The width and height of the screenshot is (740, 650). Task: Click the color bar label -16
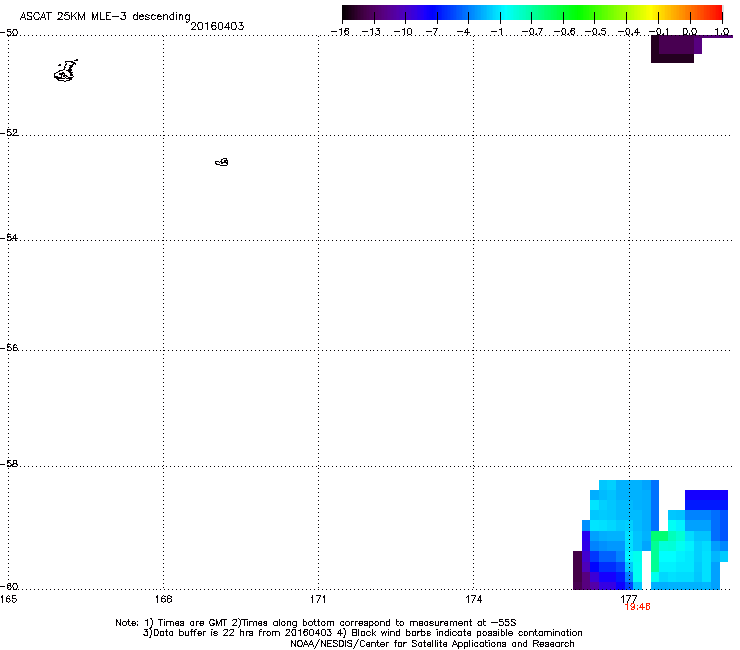coord(340,32)
